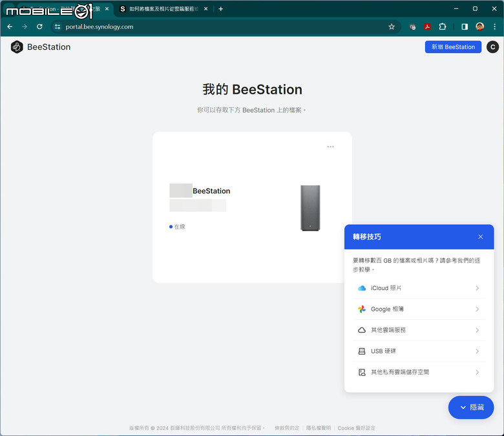
Task: Click the 新增 BeeStation button
Action: point(453,47)
